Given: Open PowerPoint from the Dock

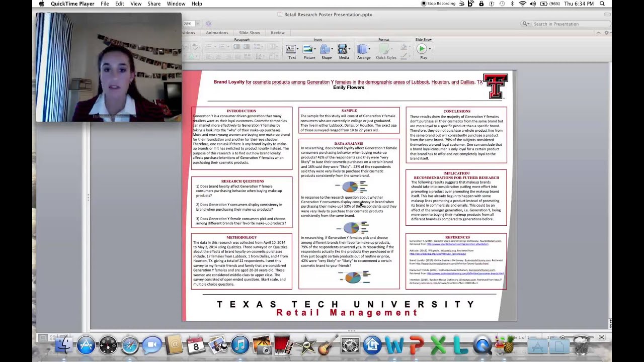Looking at the screenshot, I should click(x=416, y=345).
